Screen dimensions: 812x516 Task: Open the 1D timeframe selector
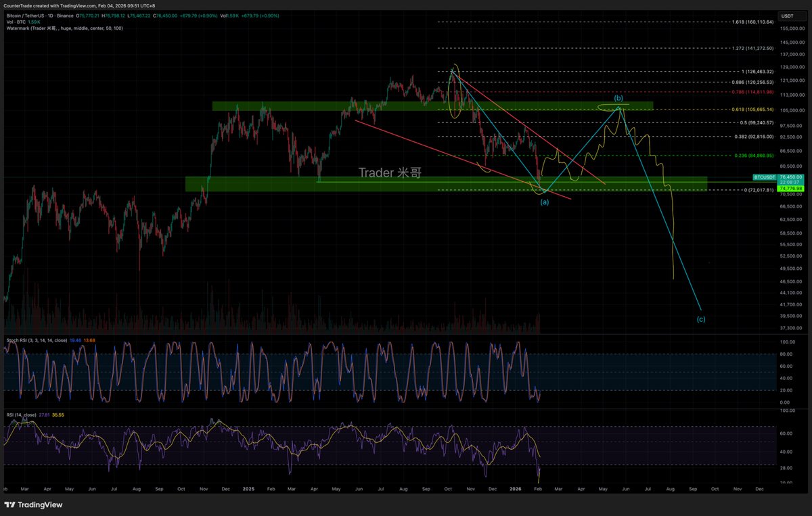coord(49,15)
